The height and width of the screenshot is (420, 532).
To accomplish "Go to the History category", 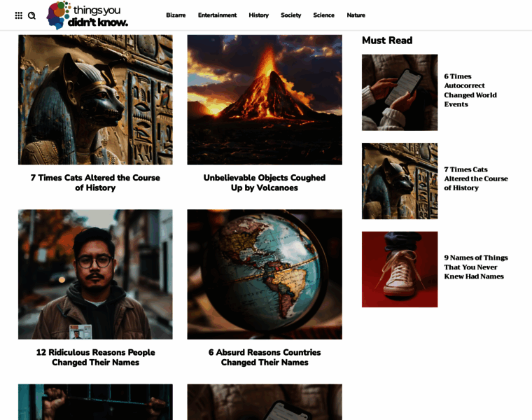I will (258, 15).
